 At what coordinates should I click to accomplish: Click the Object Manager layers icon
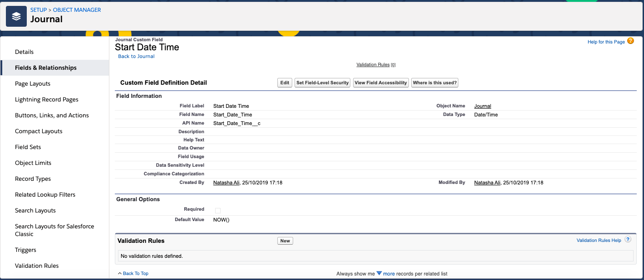[x=16, y=16]
